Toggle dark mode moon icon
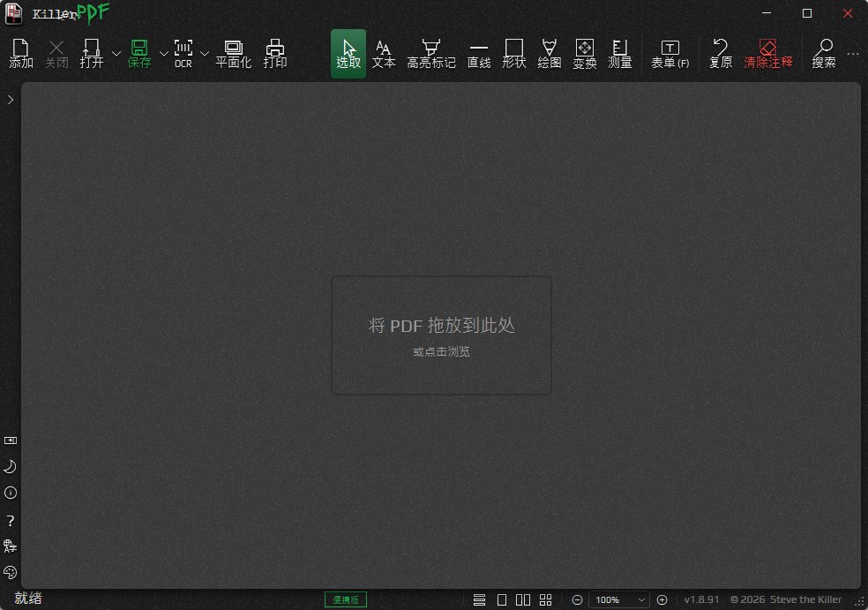868x610 pixels. pyautogui.click(x=11, y=466)
